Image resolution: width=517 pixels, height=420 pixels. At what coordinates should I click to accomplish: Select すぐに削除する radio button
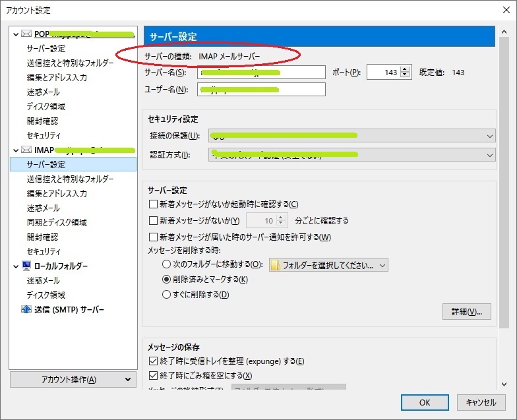pos(167,295)
